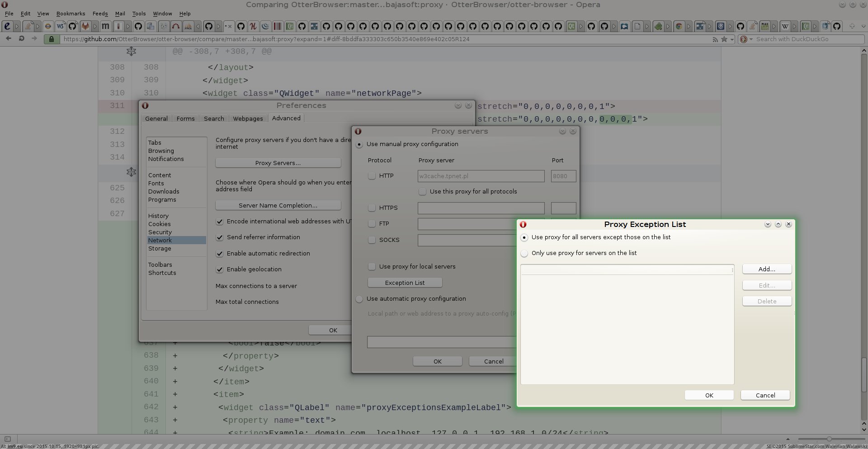Expand tab group arrow after Stack Overflow tab
Viewport: 868px width, 449px height.
38,26
